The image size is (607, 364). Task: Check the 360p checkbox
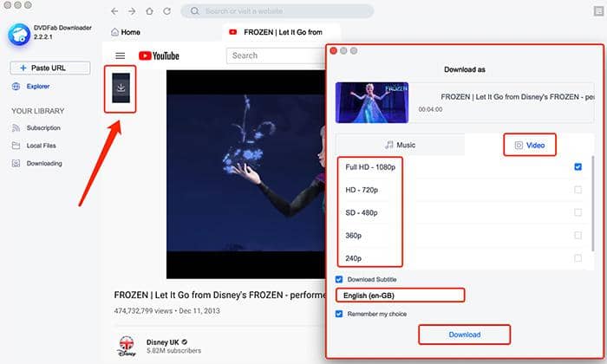click(x=578, y=236)
